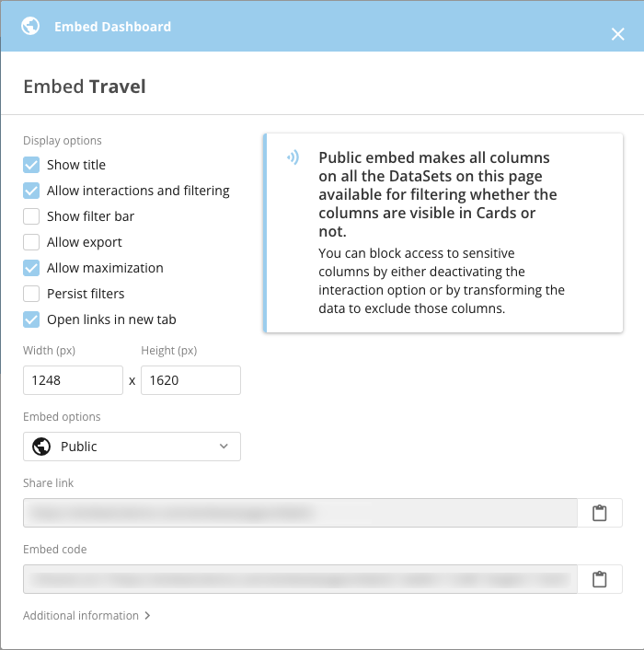Copy the embed code with clipboard icon
This screenshot has height=650, width=644.
point(599,579)
